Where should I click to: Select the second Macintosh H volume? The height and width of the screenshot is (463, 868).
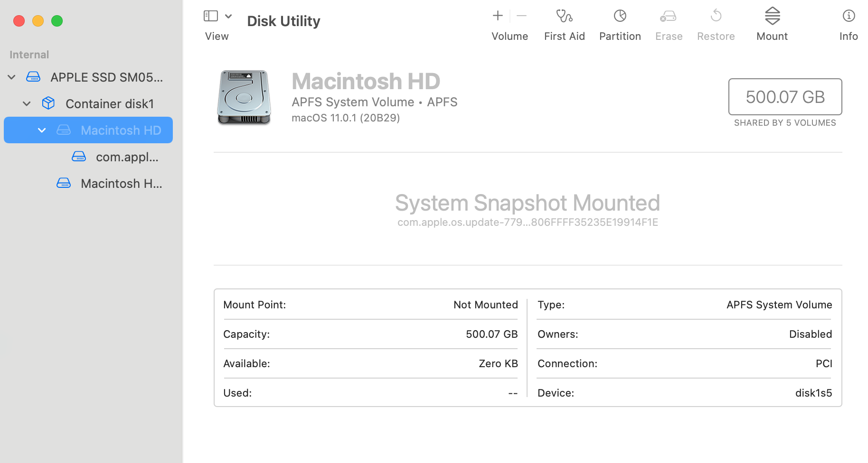coord(121,183)
